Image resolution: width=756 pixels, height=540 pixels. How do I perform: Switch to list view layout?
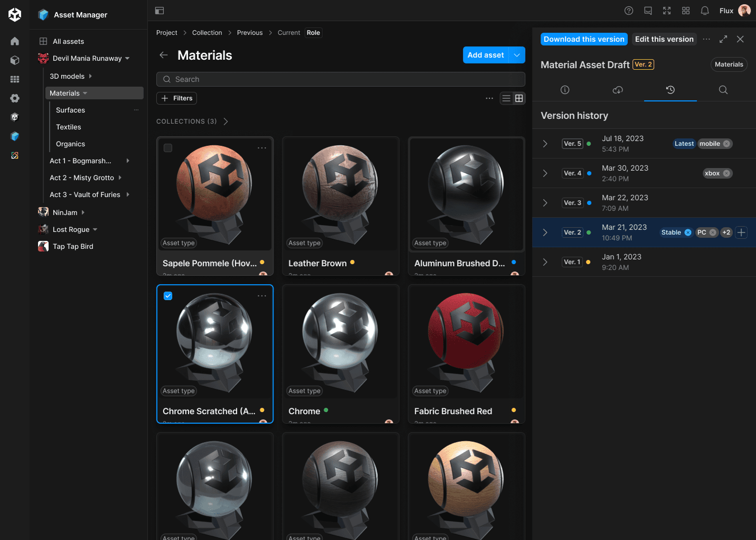(x=506, y=98)
